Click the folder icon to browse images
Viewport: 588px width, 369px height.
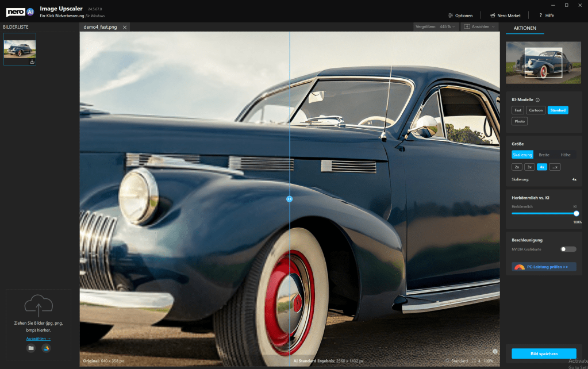pos(30,348)
